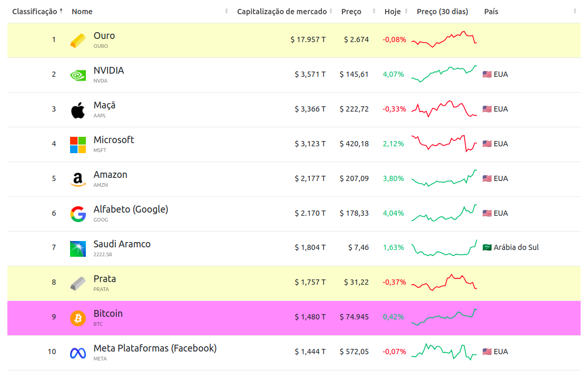Click the 4,07% change value
588x371 pixels.
pos(394,74)
